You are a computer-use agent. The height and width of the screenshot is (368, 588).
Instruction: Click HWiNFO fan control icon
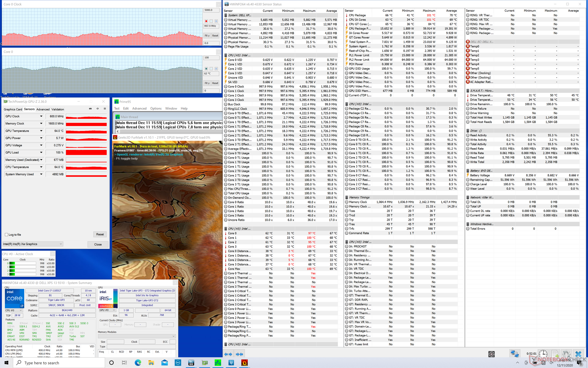coord(492,354)
